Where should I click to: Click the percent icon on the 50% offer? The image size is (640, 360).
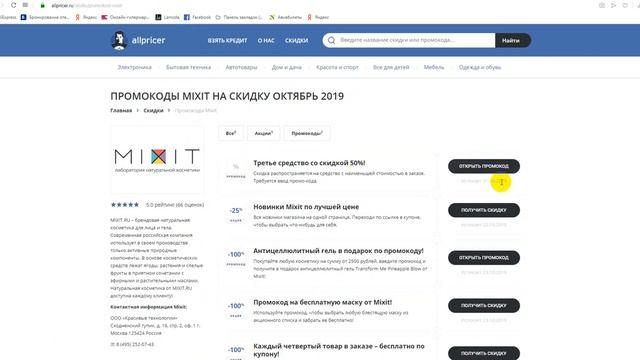pos(236,167)
